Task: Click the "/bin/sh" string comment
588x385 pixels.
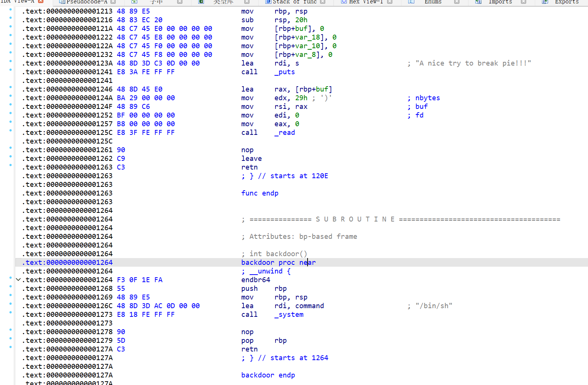Action: tap(434, 306)
